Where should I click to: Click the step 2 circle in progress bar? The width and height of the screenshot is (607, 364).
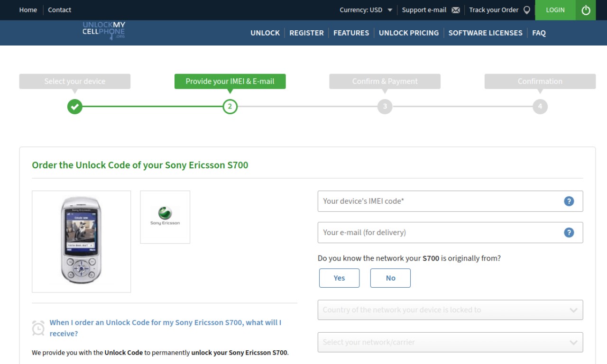(x=230, y=107)
